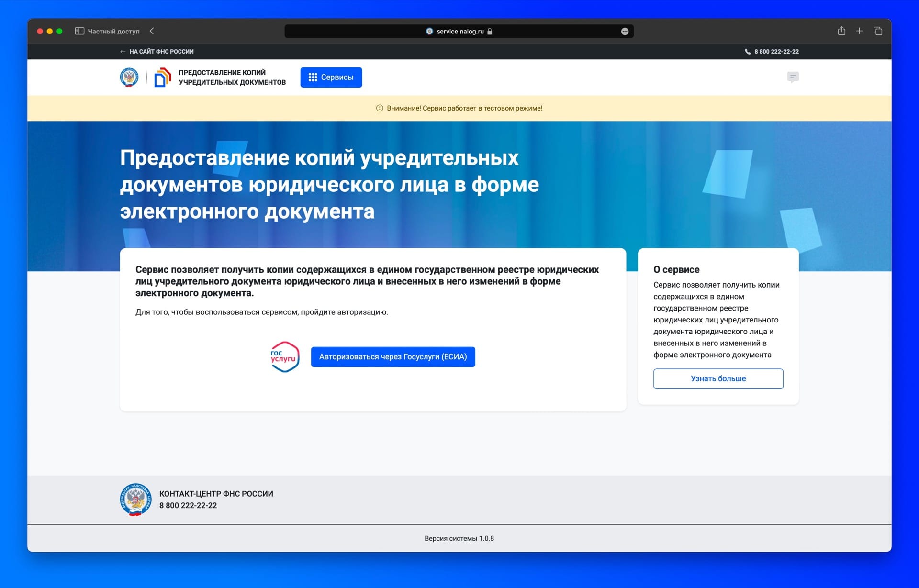Image resolution: width=919 pixels, height=588 pixels.
Task: Authorize via Госуслуги (ЕСИА) button
Action: pyautogui.click(x=393, y=357)
